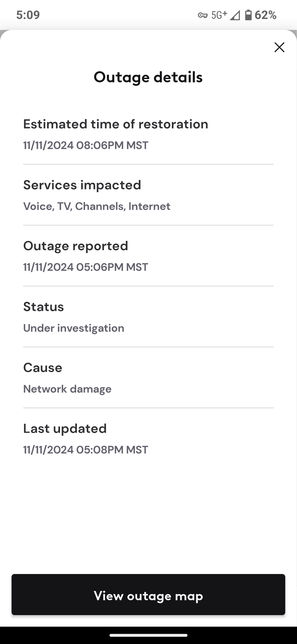Tap the Under investigation status value

click(x=74, y=328)
